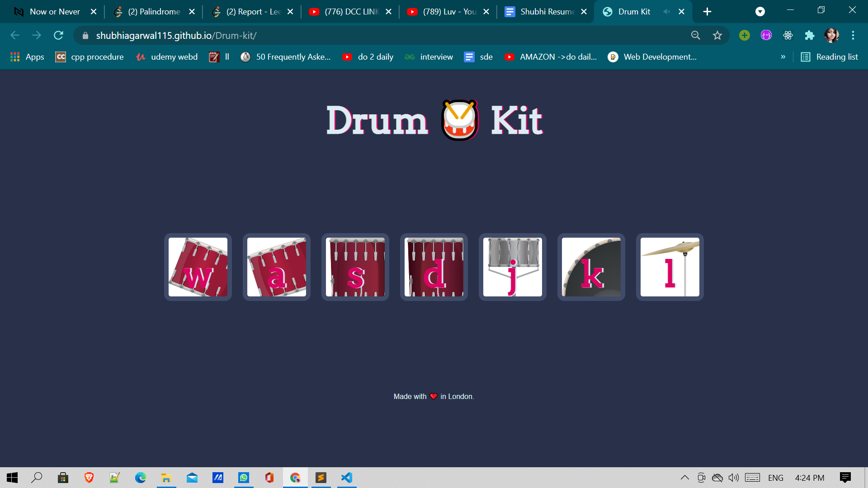Image resolution: width=868 pixels, height=488 pixels.
Task: Switch to the Shubhi Resume tab
Action: [x=547, y=12]
